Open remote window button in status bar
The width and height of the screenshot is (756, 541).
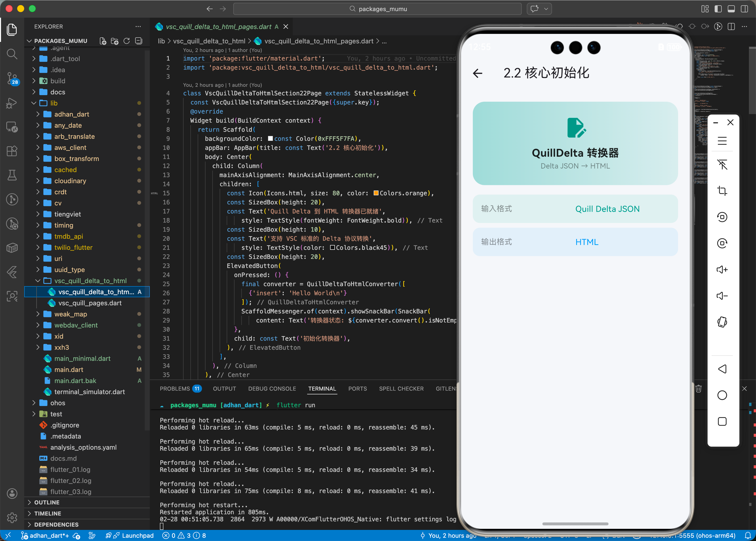pos(8,535)
